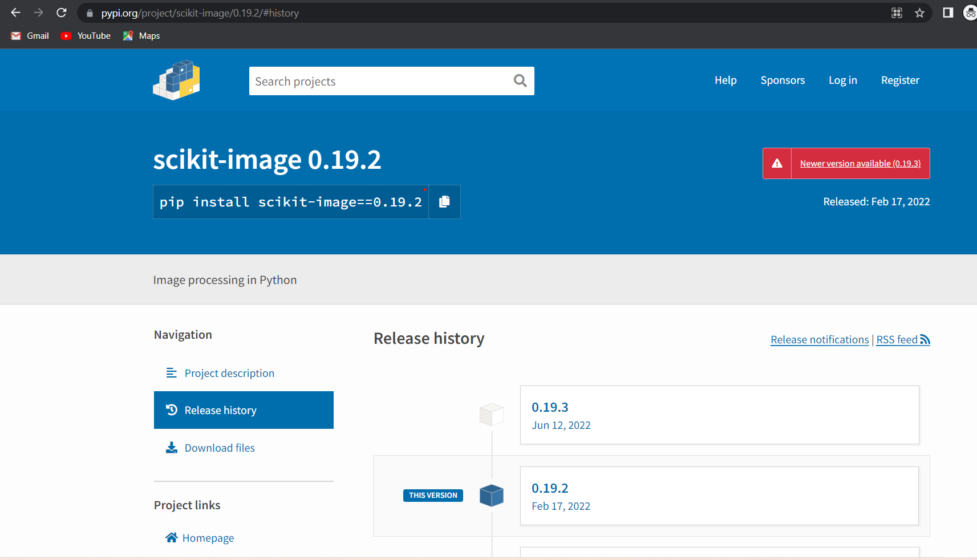Open Release notifications link
977x560 pixels.
(x=820, y=340)
